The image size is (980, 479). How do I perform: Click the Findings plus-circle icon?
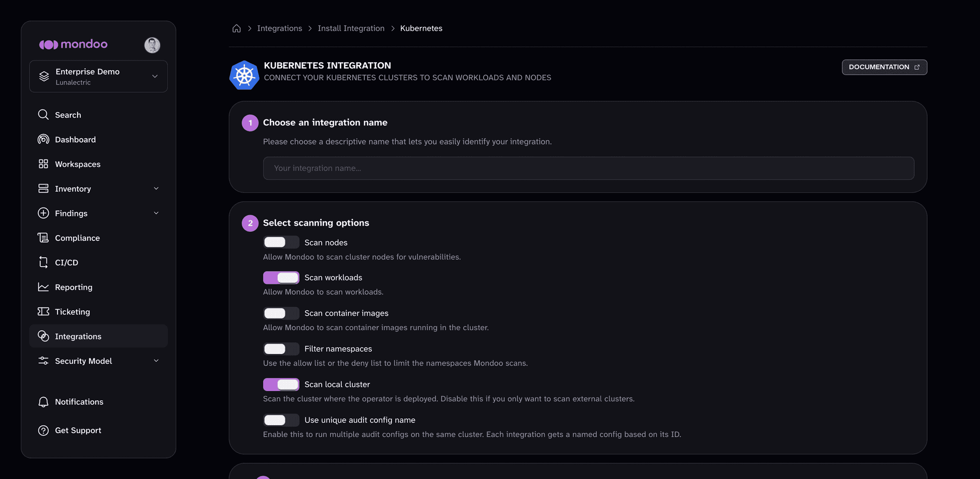tap(44, 213)
